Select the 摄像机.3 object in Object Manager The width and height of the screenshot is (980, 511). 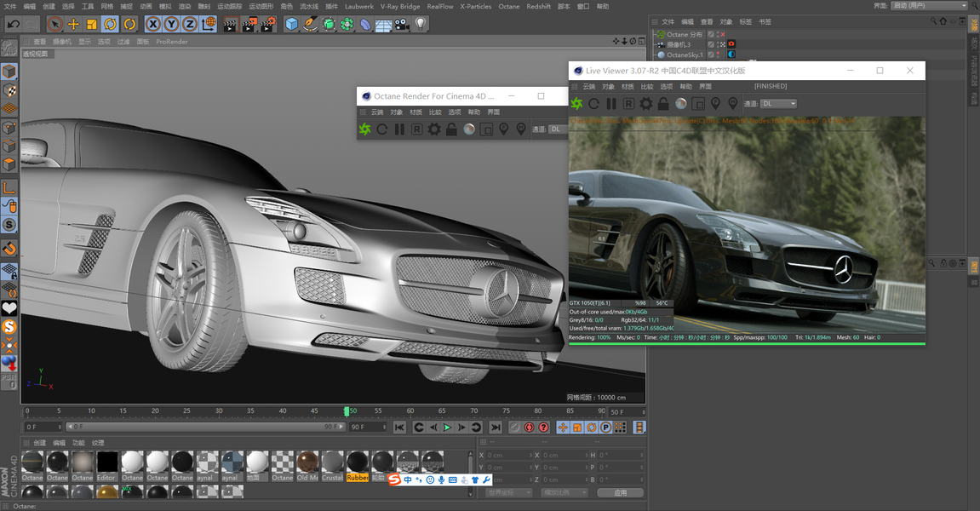(678, 44)
